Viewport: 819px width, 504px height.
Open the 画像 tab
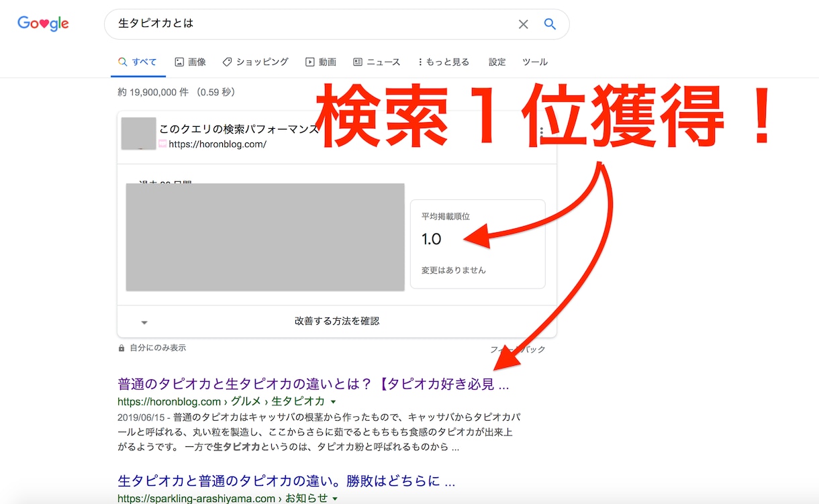coord(190,62)
